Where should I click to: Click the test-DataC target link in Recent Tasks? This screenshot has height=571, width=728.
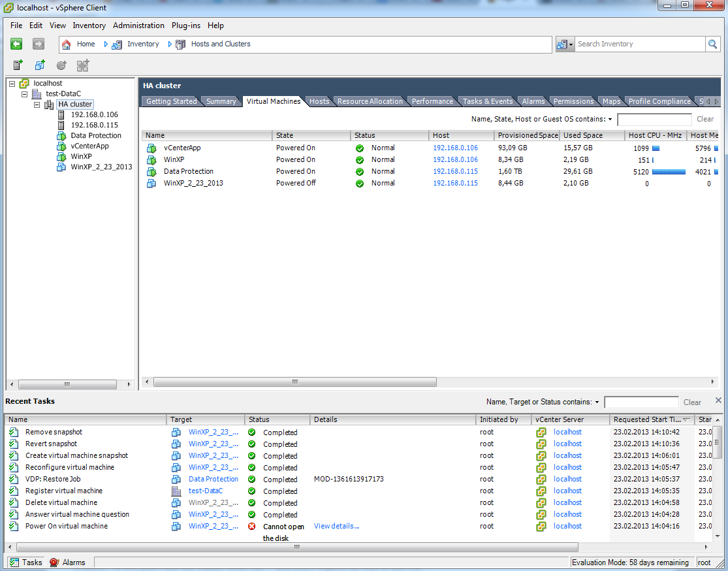point(206,491)
